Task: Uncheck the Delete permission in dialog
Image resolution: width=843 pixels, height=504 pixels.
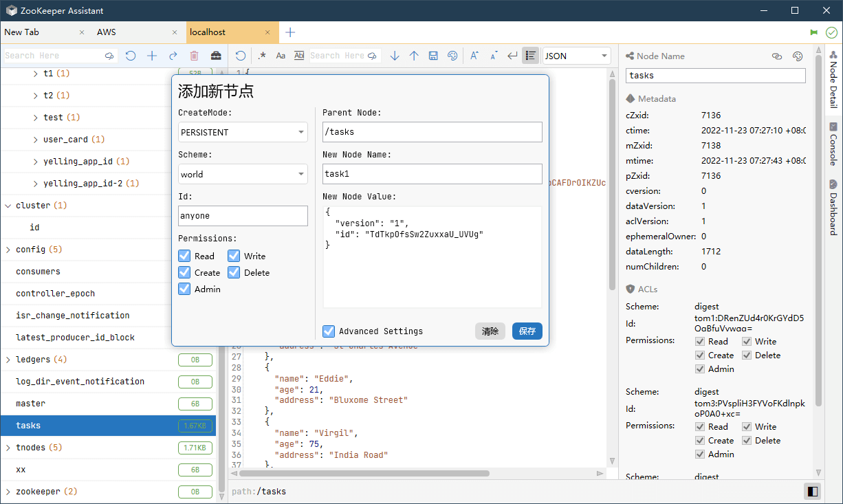Action: (x=234, y=272)
